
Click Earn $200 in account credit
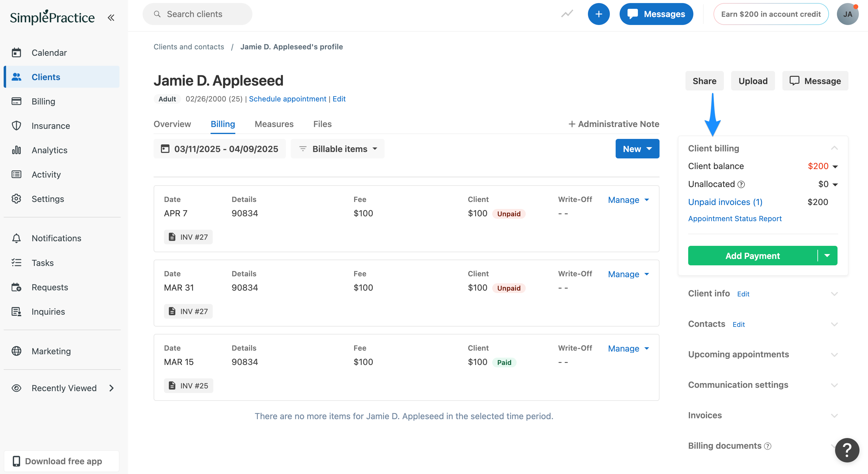[770, 14]
